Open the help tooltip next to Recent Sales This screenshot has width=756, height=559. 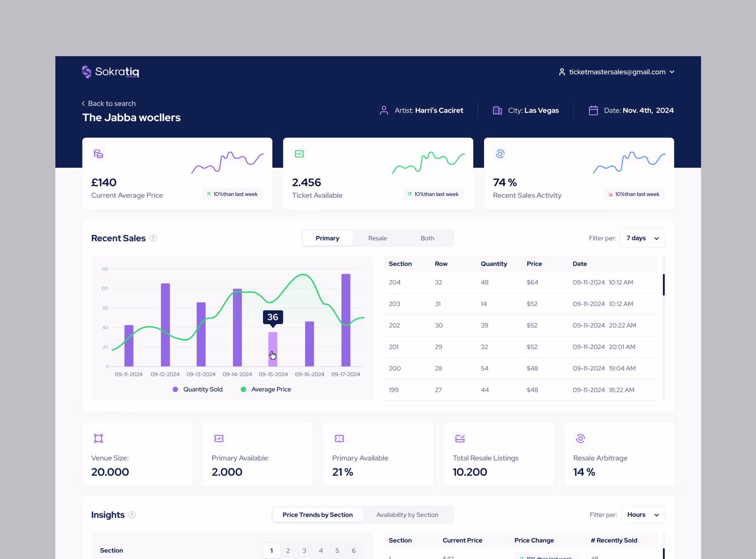(x=153, y=238)
